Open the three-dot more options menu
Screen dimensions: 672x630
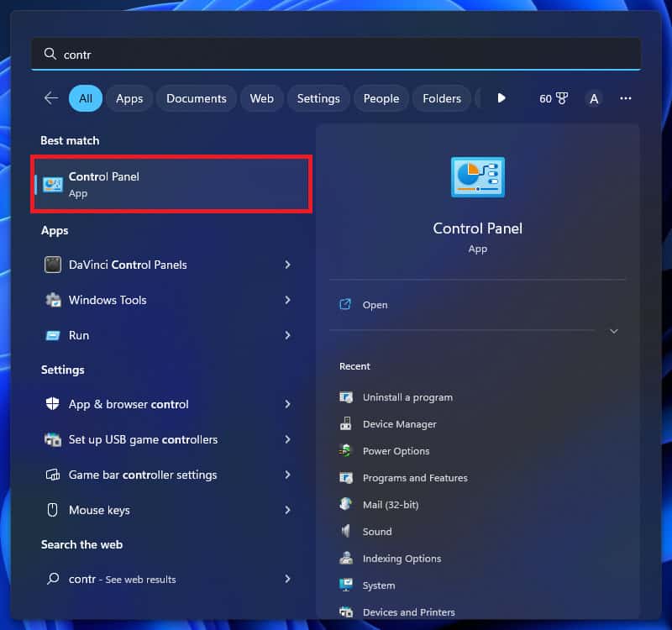pyautogui.click(x=625, y=98)
